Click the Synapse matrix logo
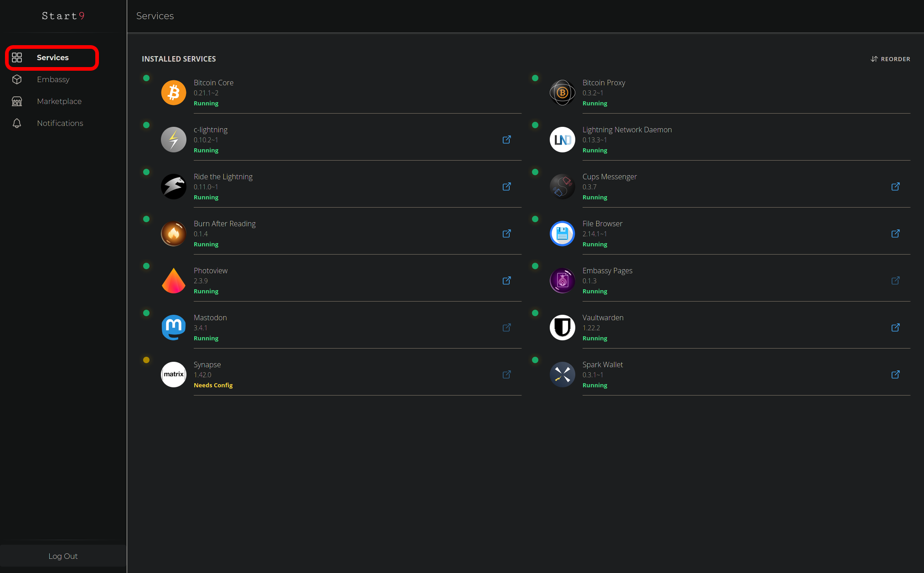Viewport: 924px width, 573px height. (x=173, y=375)
